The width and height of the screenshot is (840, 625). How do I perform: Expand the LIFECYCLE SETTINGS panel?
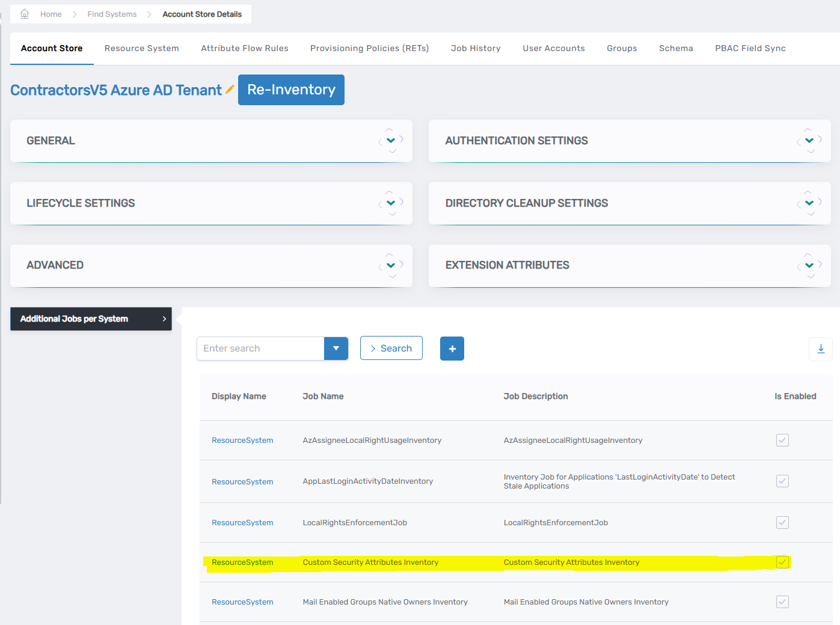click(x=390, y=203)
